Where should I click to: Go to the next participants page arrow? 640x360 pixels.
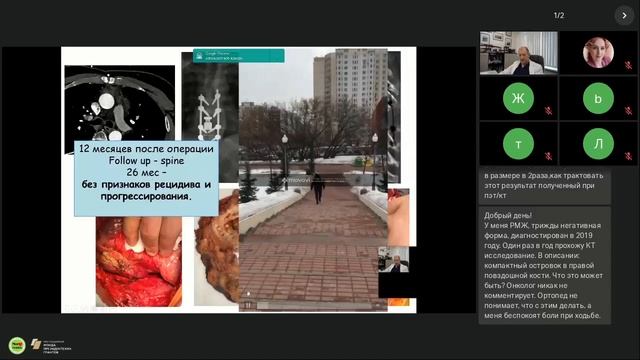tap(624, 16)
